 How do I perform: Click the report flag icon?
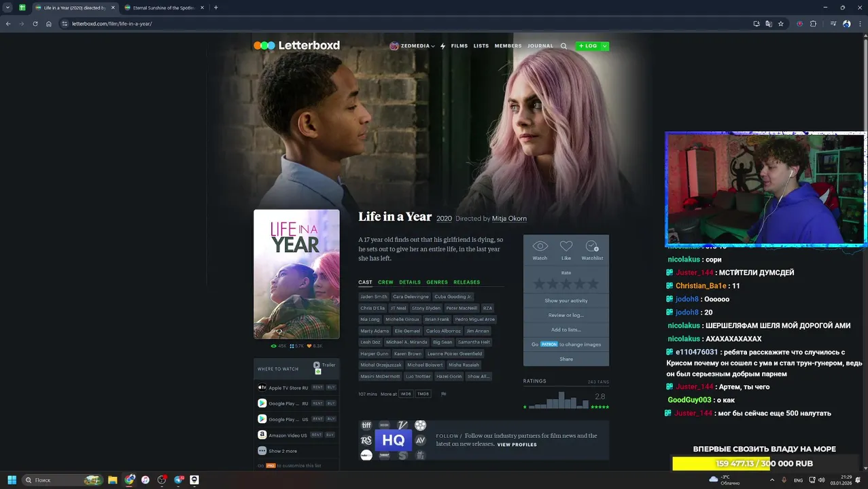pyautogui.click(x=443, y=394)
